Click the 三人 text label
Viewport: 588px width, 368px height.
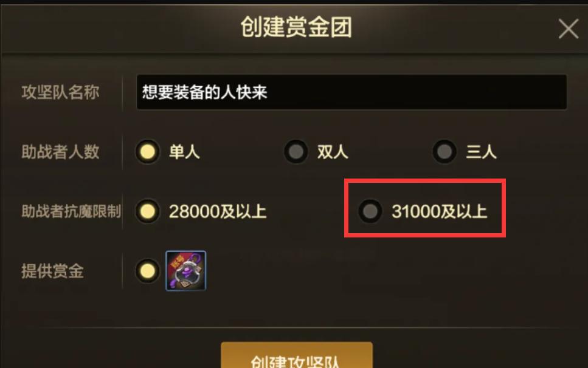point(481,152)
